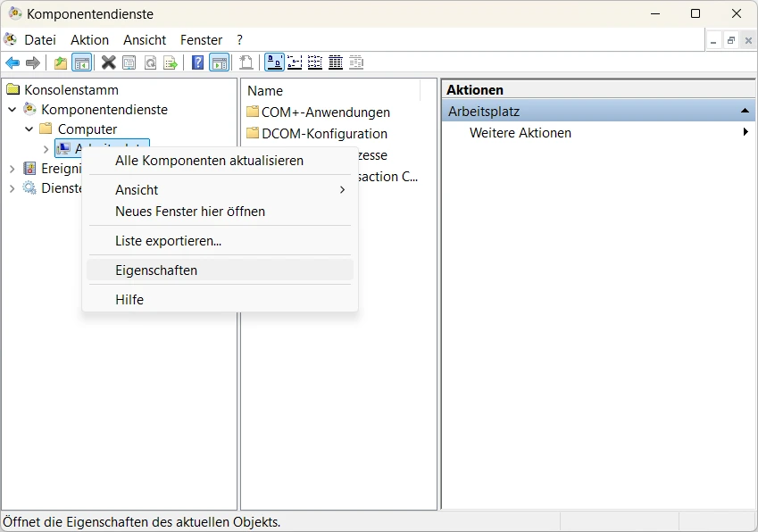
Task: Toggle the Action pane show/hide icon
Action: point(220,62)
